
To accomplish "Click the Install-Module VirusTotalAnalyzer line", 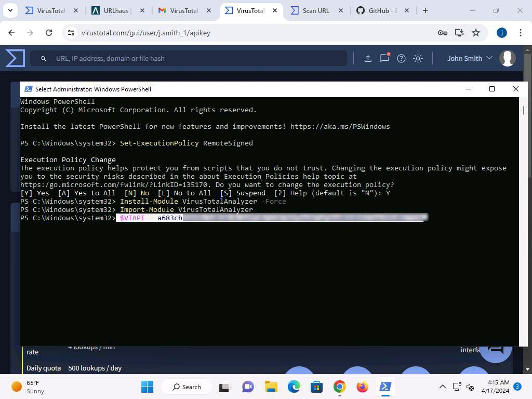I will [153, 201].
